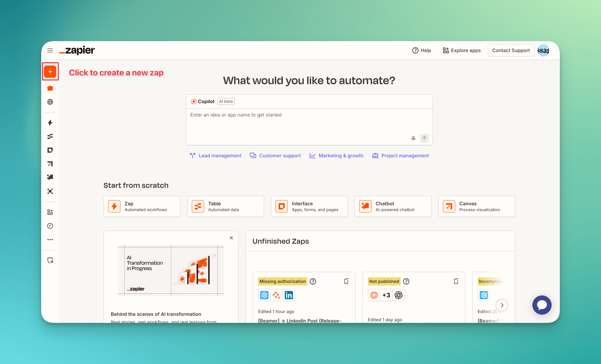Screen dimensions: 601x364
Task: Go to the Home icon in the sidebar
Action: [x=50, y=88]
